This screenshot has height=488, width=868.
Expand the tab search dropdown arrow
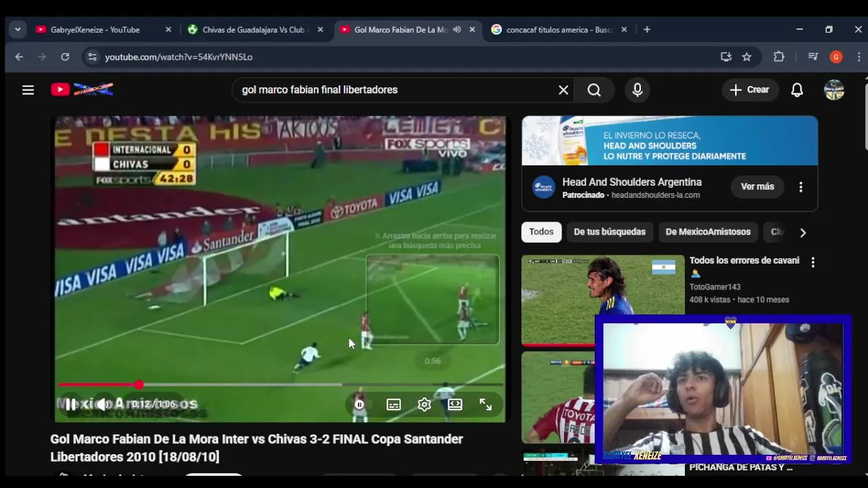click(18, 30)
